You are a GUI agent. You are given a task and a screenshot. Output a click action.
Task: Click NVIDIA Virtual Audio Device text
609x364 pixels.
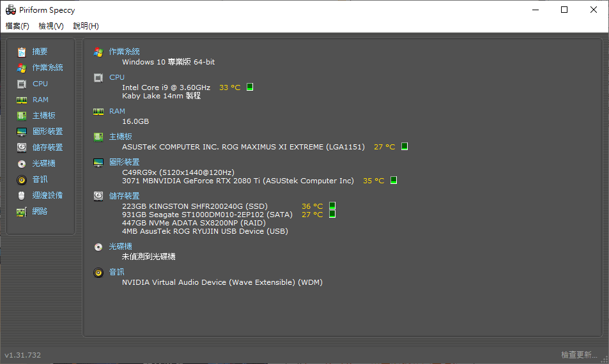(x=222, y=282)
